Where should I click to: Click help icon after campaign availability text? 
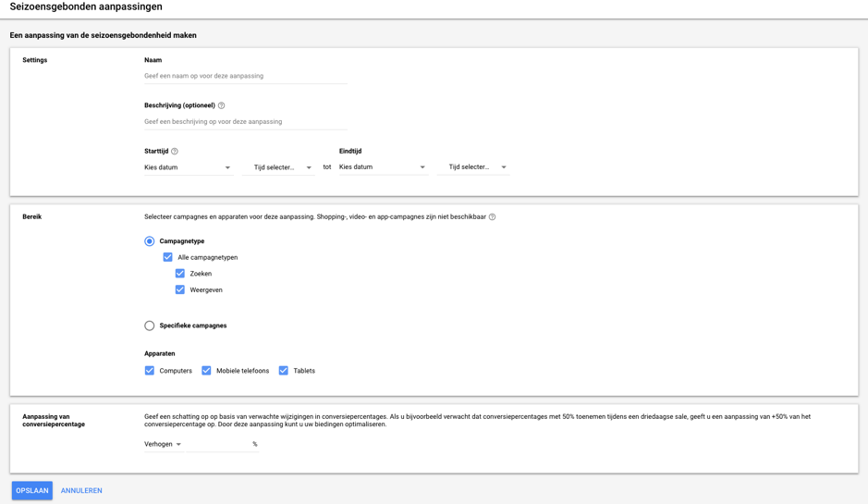coord(492,217)
